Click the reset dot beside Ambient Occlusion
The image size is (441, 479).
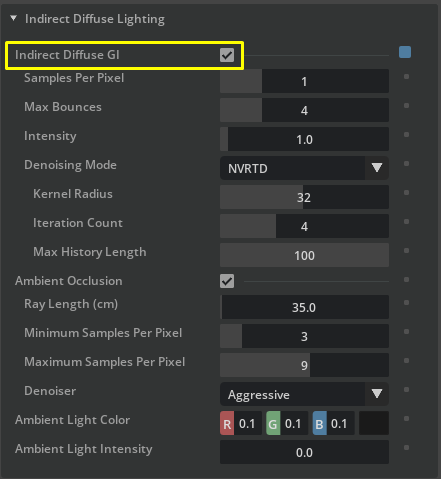click(406, 280)
